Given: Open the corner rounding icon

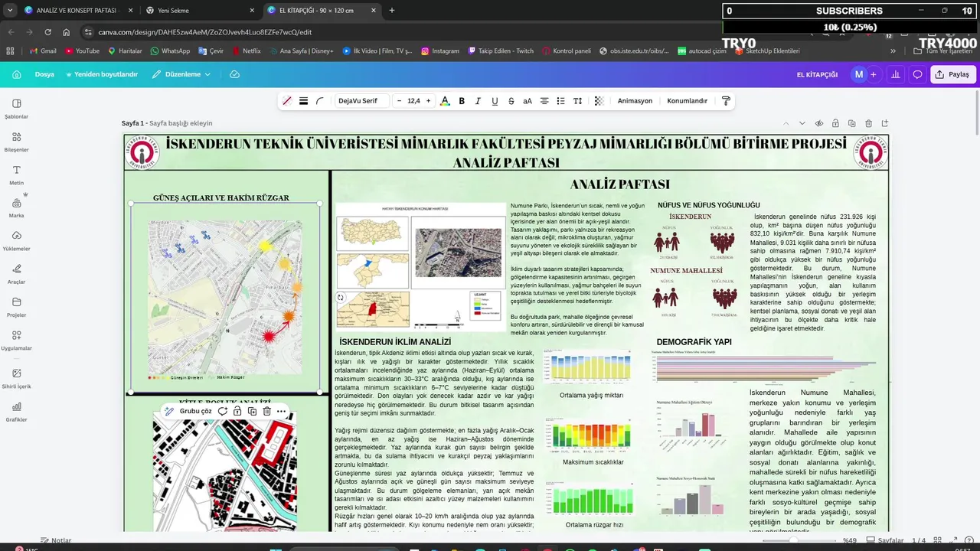Looking at the screenshot, I should pyautogui.click(x=320, y=101).
